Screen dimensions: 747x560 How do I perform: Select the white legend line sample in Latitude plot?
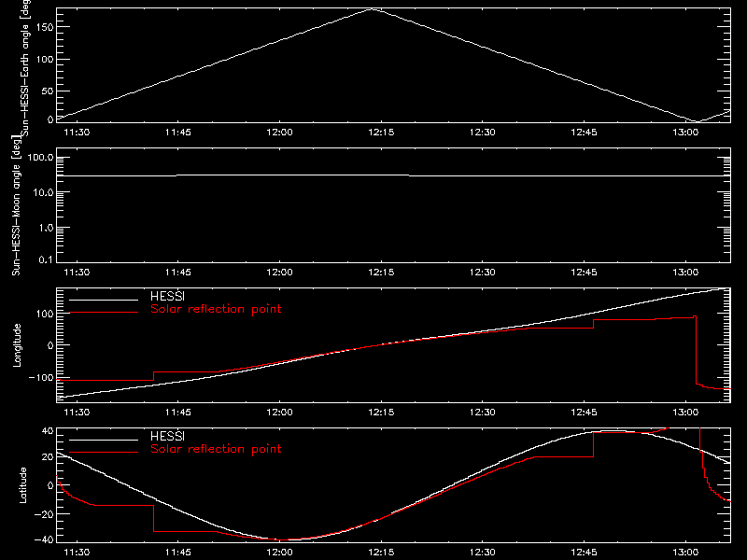click(x=104, y=440)
